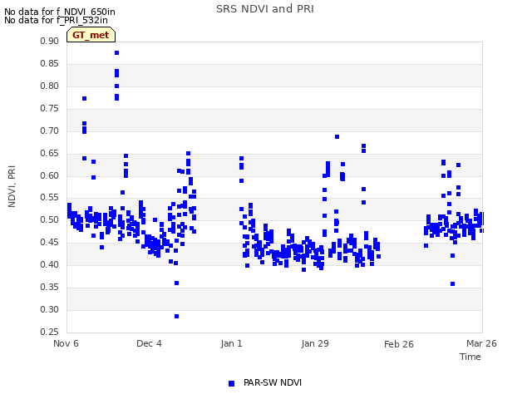Click the GT_met annotation tag
The image size is (532, 399).
coord(91,35)
